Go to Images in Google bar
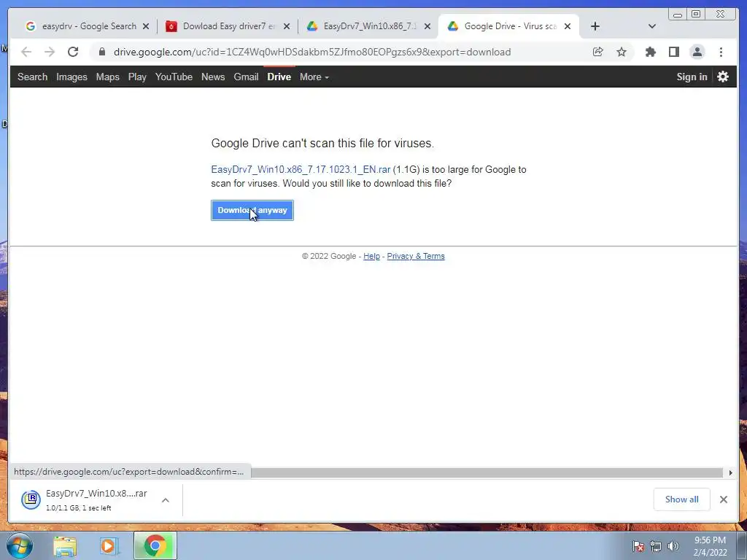 [x=71, y=77]
